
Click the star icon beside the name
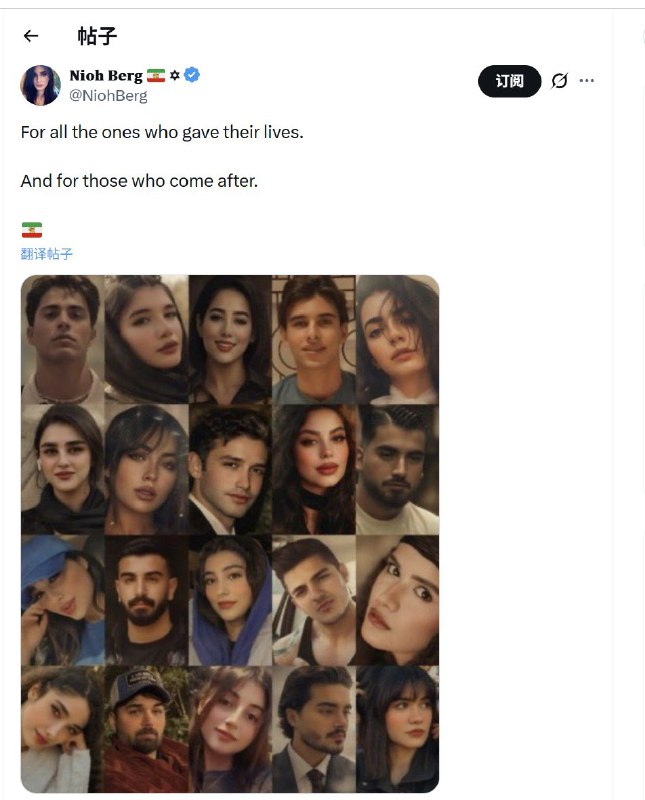coord(174,76)
